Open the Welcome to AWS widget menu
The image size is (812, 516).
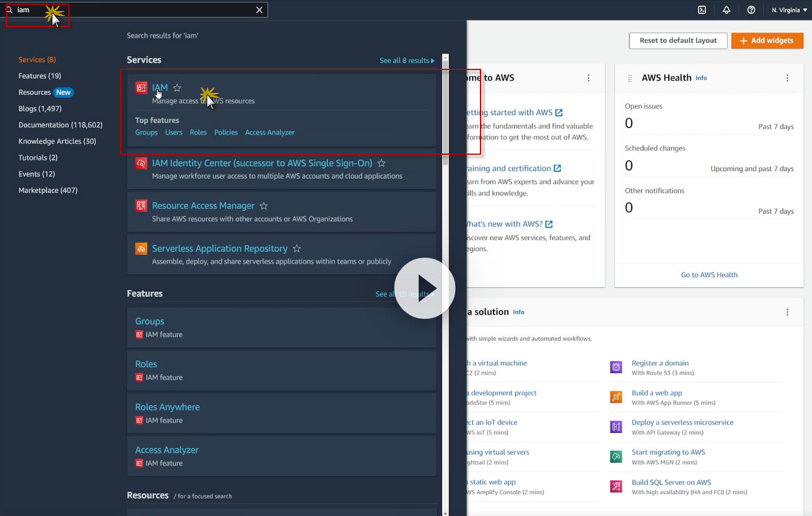[x=588, y=78]
